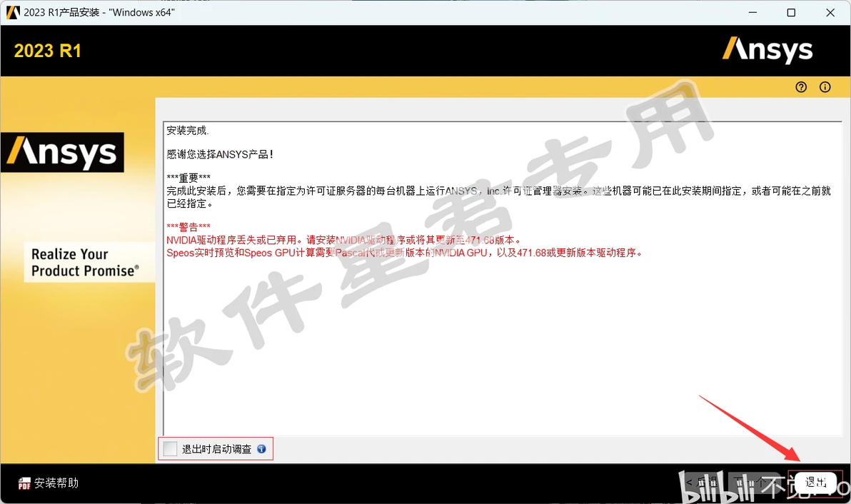This screenshot has height=504, width=851.
Task: Click the red Speos实时预览 warning line
Action: tap(405, 253)
